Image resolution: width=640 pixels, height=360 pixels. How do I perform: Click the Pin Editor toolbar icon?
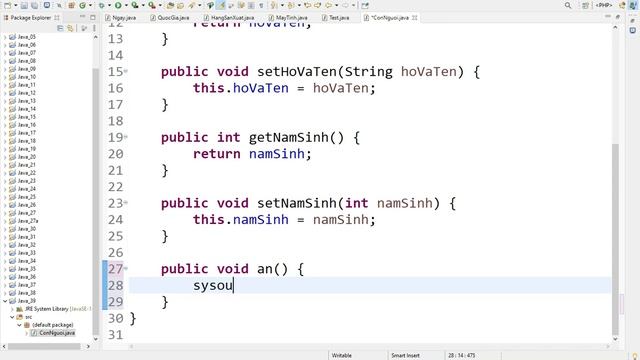(x=364, y=5)
